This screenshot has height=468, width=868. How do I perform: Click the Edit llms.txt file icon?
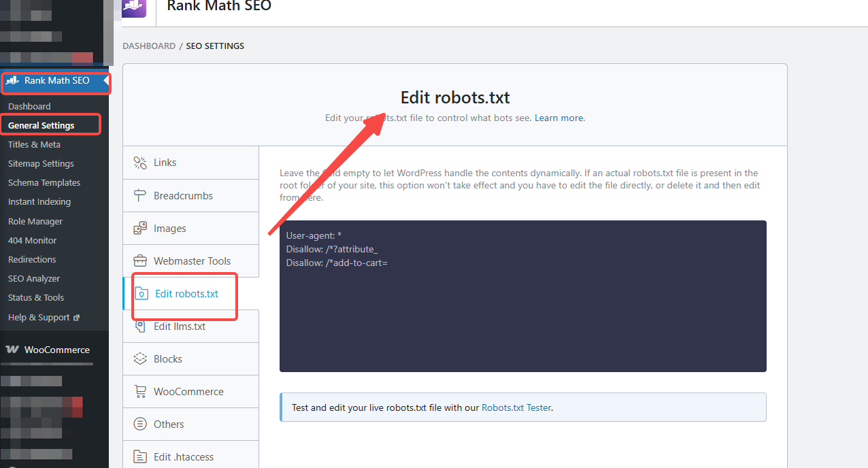(x=140, y=326)
